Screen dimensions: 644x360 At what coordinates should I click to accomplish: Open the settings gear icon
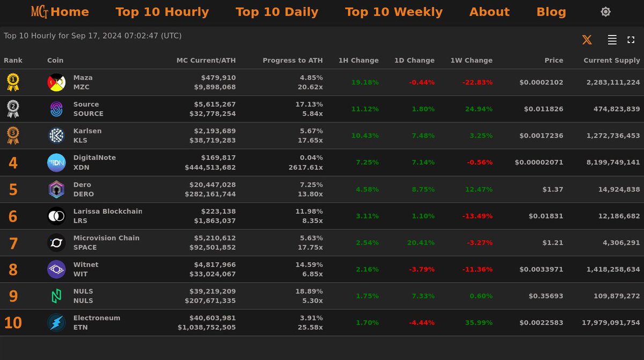[x=605, y=12]
